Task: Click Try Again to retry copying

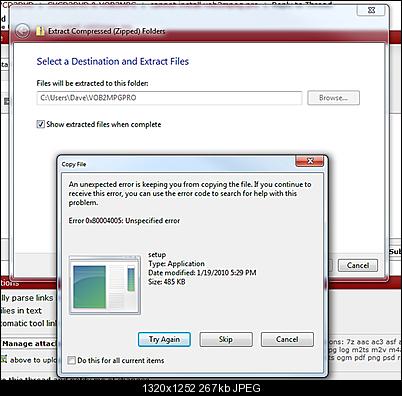Action: point(164,339)
